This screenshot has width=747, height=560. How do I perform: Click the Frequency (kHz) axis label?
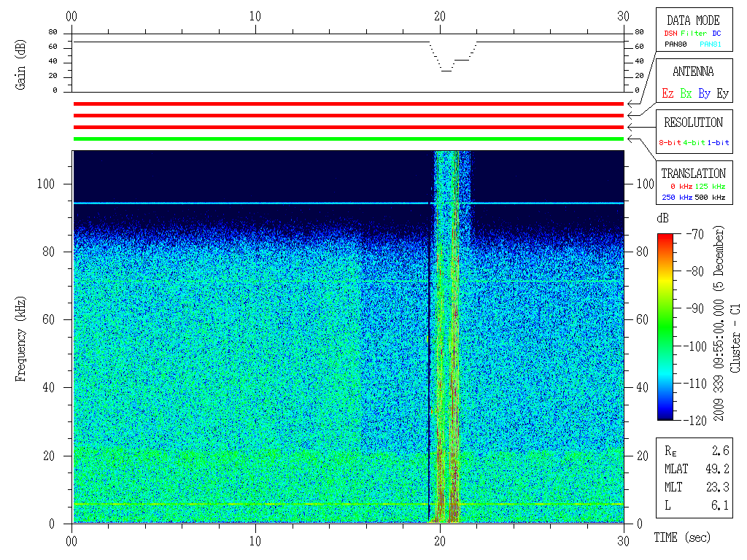(x=20, y=338)
